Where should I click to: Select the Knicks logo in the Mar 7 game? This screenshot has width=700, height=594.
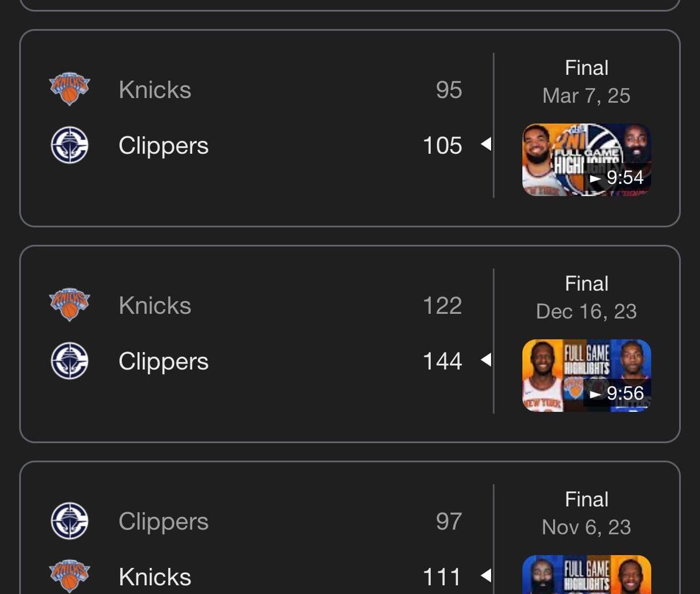click(x=70, y=89)
